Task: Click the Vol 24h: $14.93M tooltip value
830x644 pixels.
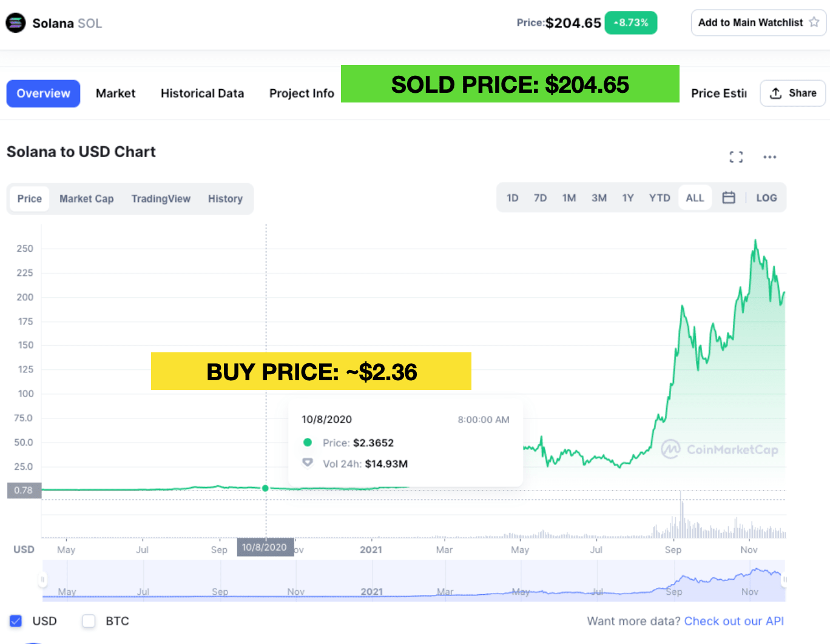Action: coord(386,464)
